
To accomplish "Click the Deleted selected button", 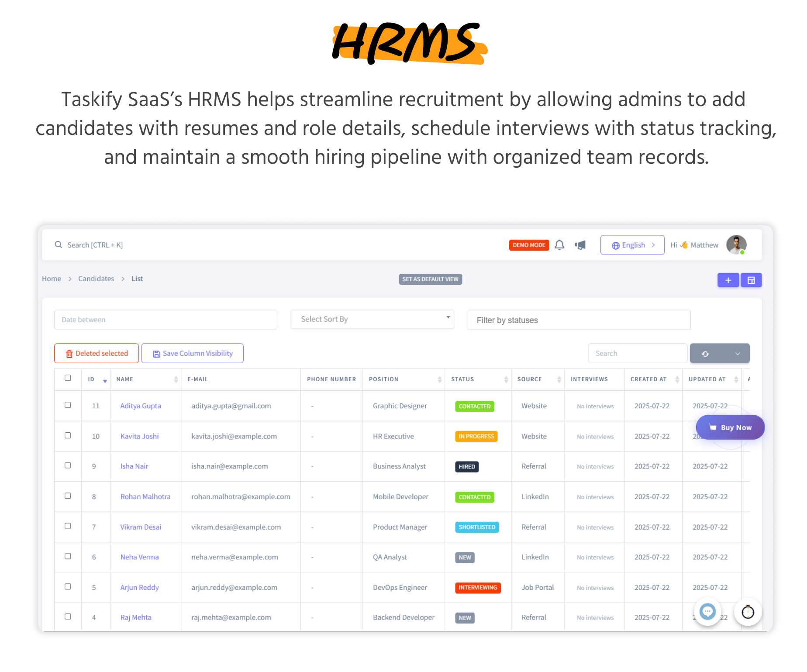I will 97,353.
